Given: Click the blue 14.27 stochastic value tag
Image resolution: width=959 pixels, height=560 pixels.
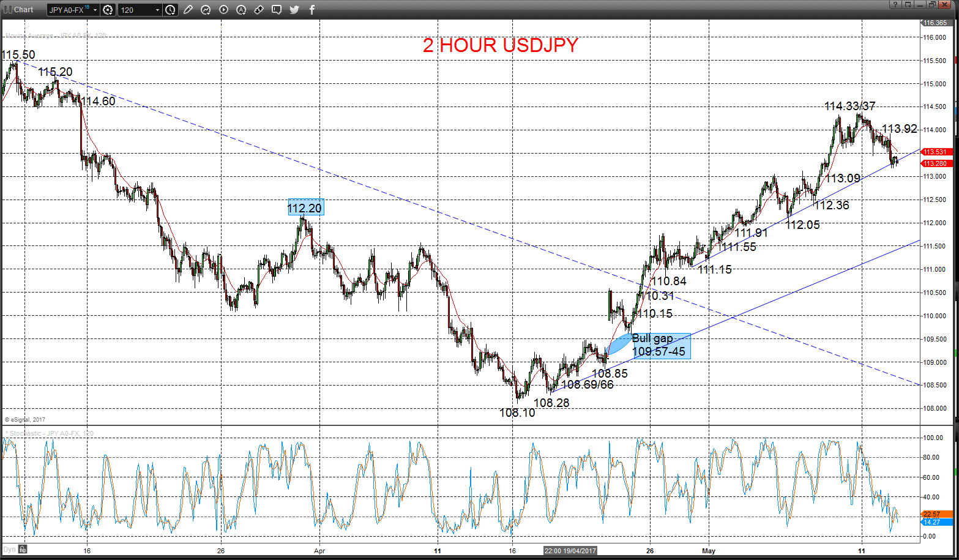Looking at the screenshot, I should point(937,522).
